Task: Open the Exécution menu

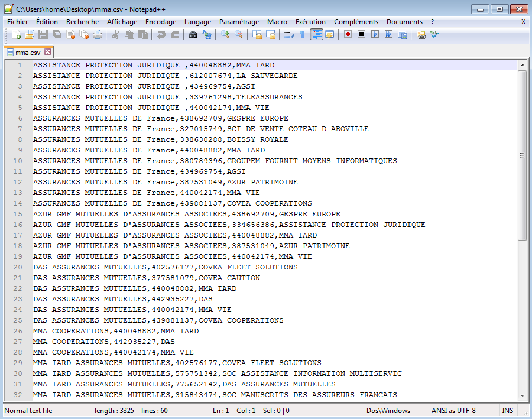Action: click(310, 22)
